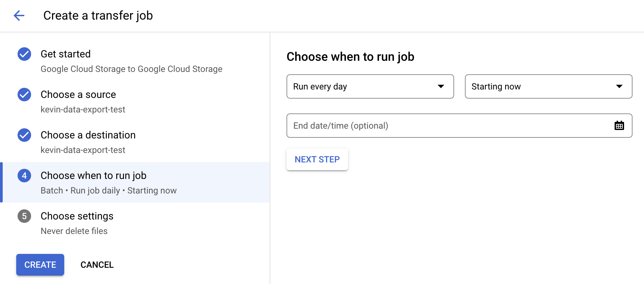Screen dimensions: 644x287
Task: Click the NEXT STEP button
Action: coord(317,159)
